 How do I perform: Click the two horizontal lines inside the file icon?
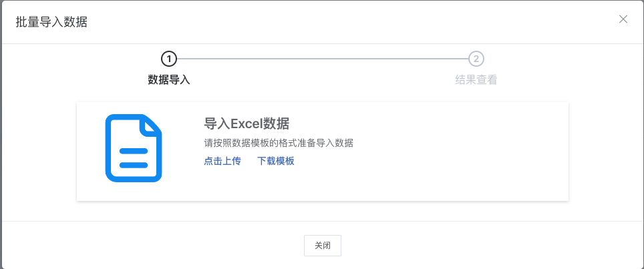(133, 158)
